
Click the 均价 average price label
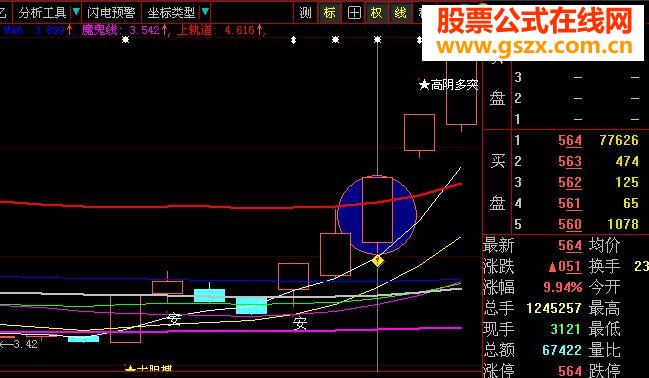pyautogui.click(x=604, y=246)
